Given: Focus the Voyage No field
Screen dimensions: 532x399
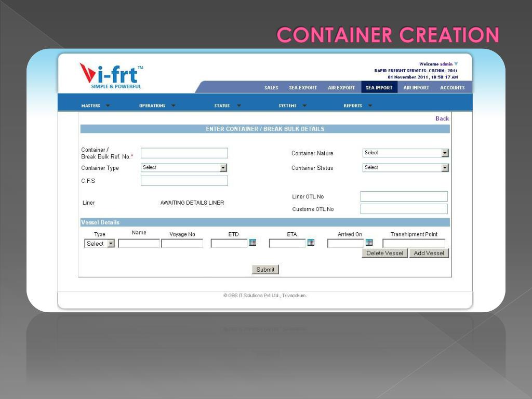Looking at the screenshot, I should tap(182, 243).
